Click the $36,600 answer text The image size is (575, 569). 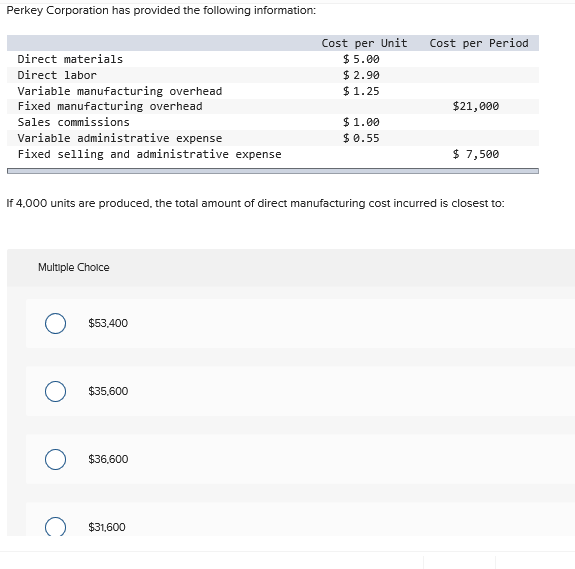pyautogui.click(x=108, y=459)
